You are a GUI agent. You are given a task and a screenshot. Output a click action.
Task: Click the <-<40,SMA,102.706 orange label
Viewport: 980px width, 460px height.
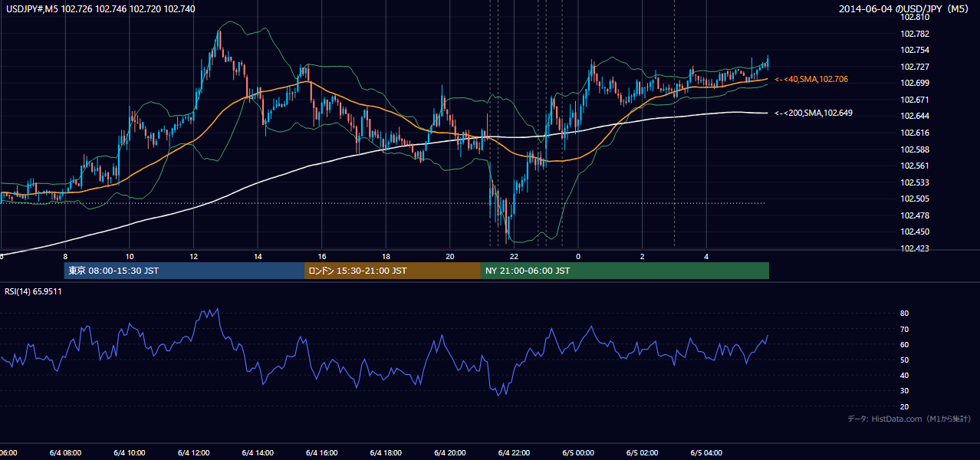pyautogui.click(x=811, y=79)
